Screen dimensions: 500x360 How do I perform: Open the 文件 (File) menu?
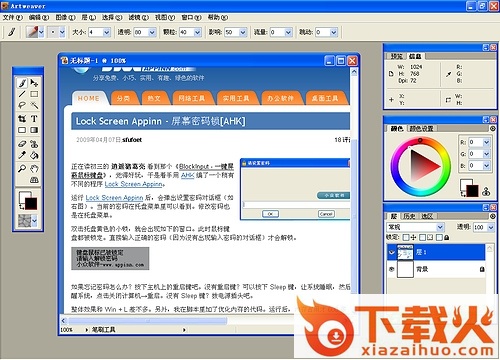click(x=12, y=17)
